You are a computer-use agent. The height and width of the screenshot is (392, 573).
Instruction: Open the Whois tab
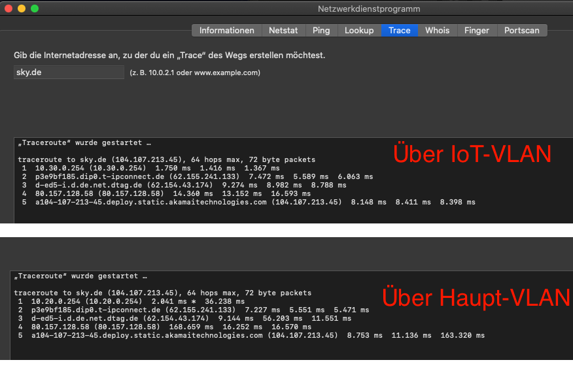point(438,30)
